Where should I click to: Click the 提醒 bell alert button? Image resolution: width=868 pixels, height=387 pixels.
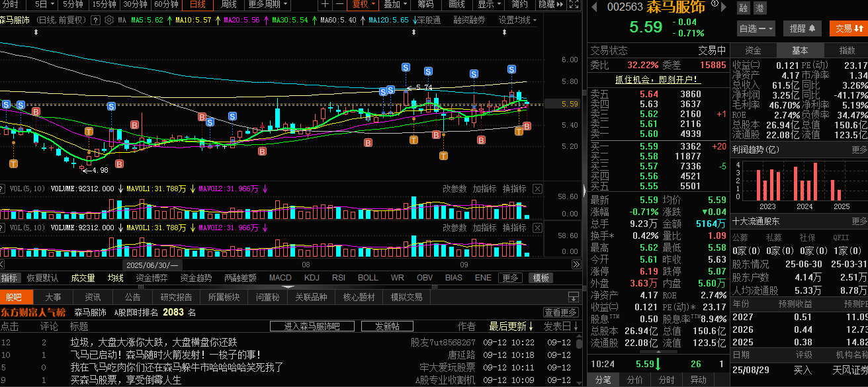[x=802, y=28]
